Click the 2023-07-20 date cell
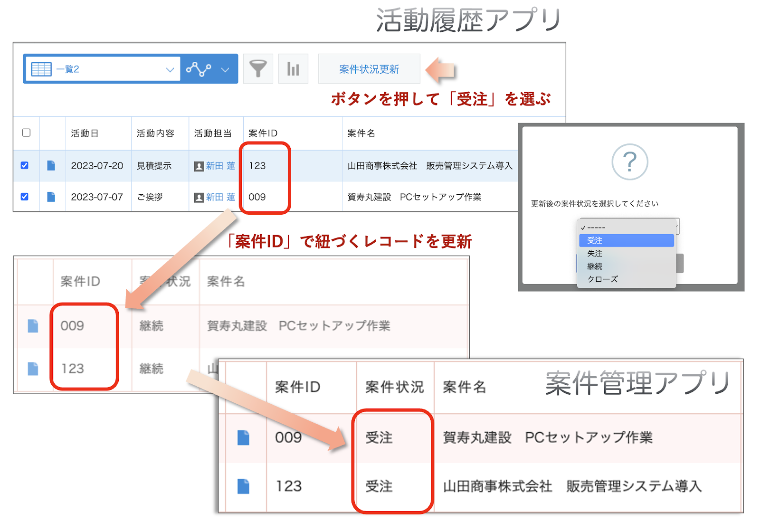Screen dimensions: 760x532 [97, 166]
